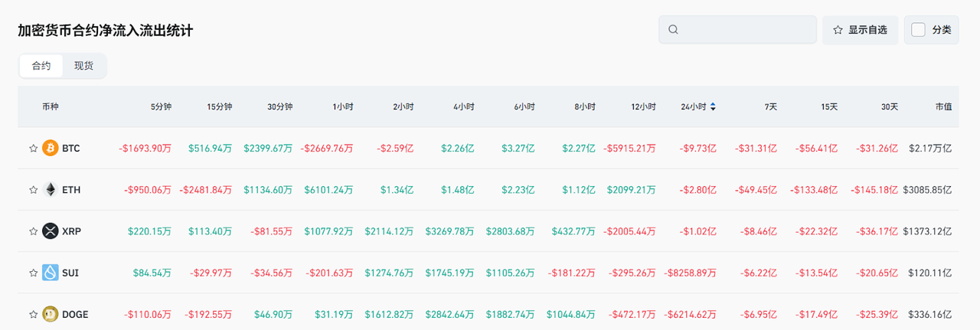Image resolution: width=980 pixels, height=330 pixels.
Task: Click the 5分钟 column header
Action: pyautogui.click(x=161, y=107)
